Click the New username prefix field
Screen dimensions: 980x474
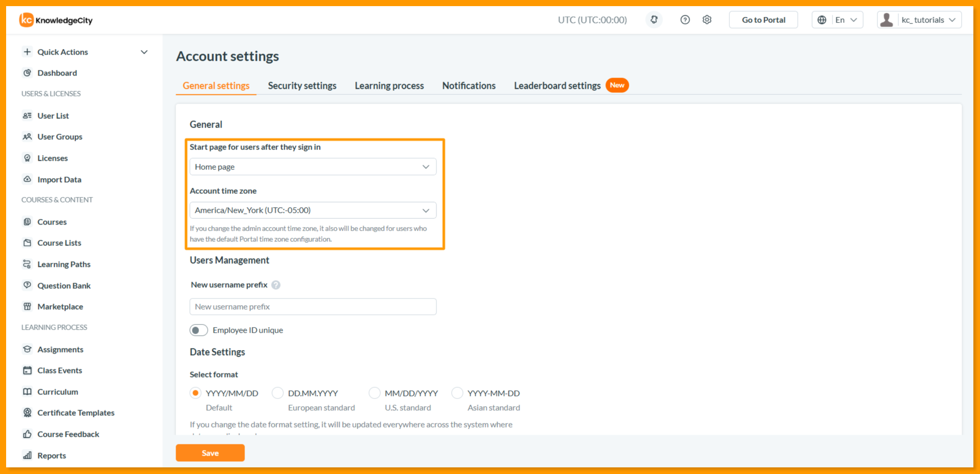point(313,307)
